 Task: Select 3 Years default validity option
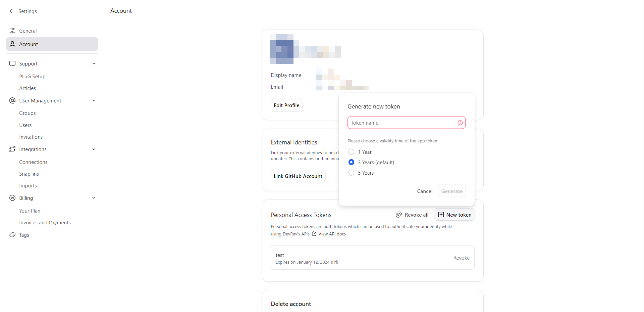(x=352, y=162)
